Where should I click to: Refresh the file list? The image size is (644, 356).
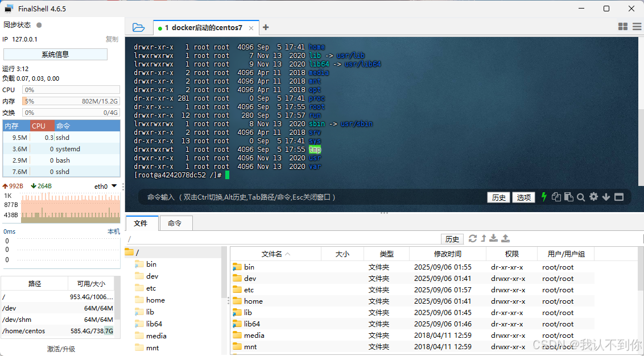coord(473,238)
